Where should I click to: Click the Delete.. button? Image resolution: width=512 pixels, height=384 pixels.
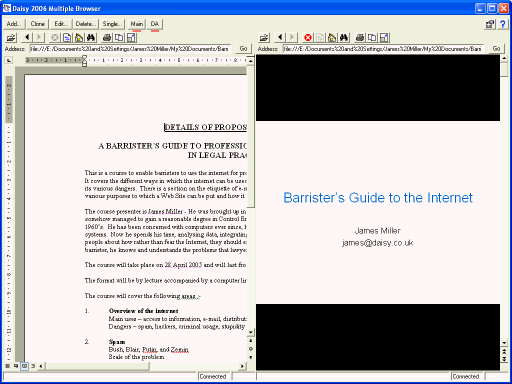[86, 24]
